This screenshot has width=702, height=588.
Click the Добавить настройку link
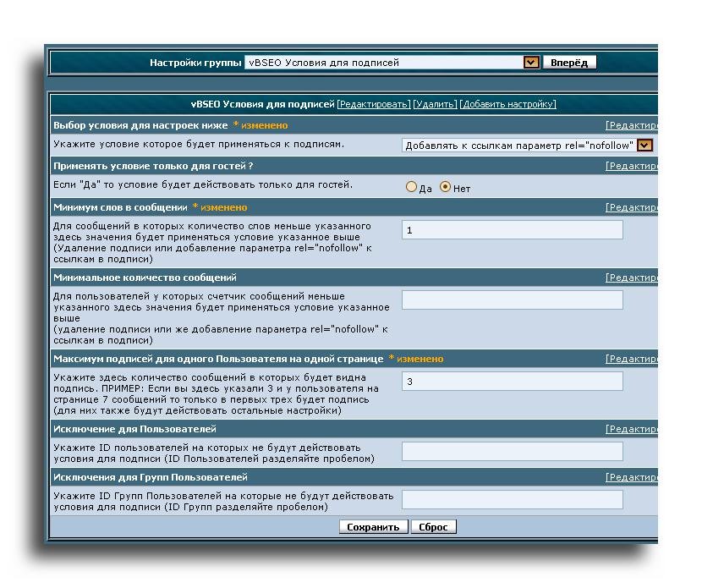507,104
